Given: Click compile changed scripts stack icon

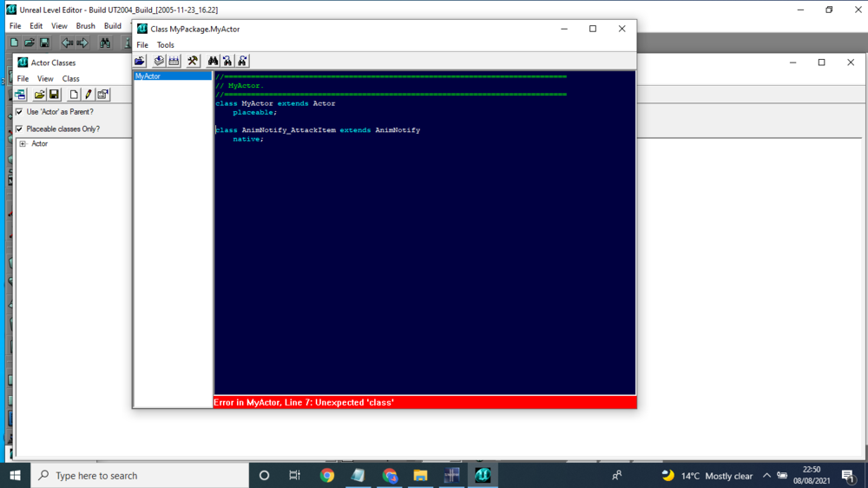Looking at the screenshot, I should [x=159, y=61].
